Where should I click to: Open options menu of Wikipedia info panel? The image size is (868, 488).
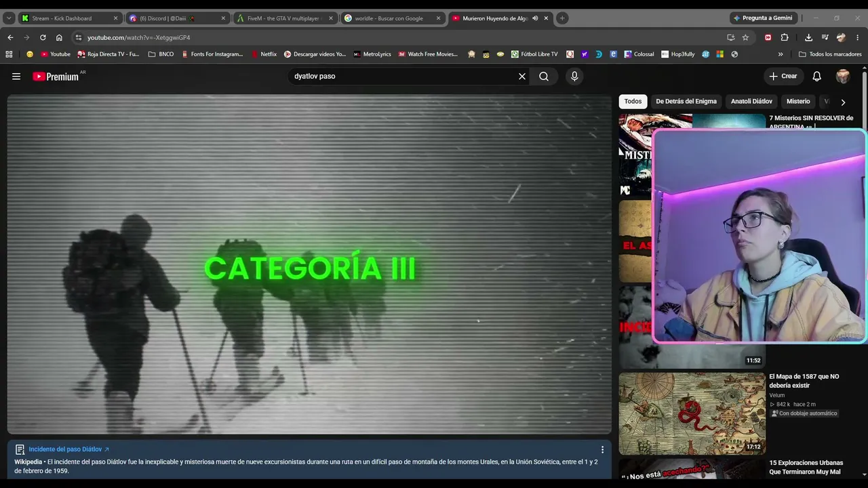tap(602, 449)
